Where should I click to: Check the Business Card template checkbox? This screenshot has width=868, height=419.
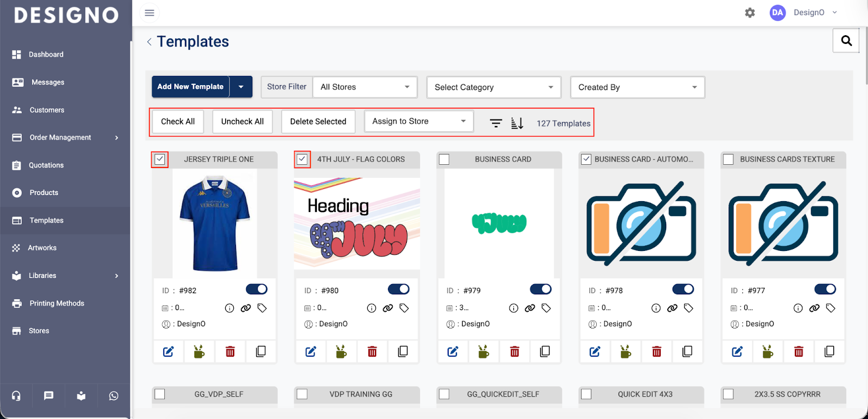444,159
